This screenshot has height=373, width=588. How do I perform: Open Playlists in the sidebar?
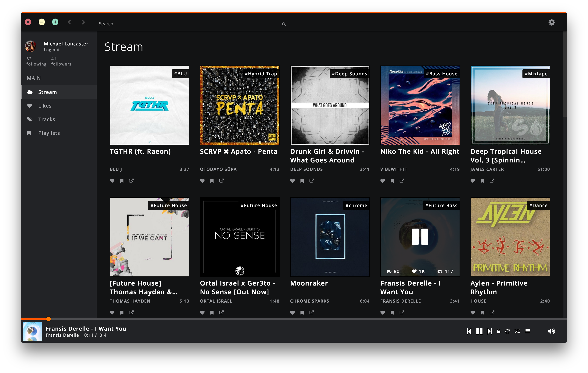point(49,133)
